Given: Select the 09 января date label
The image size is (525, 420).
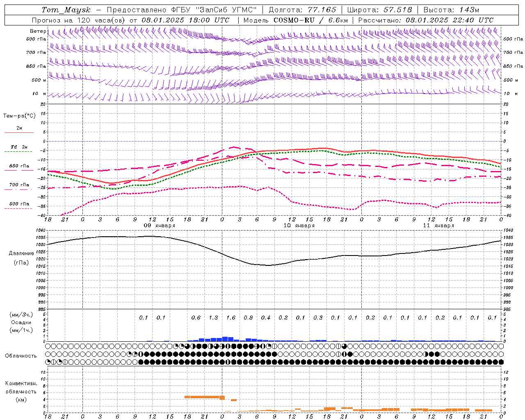Looking at the screenshot, I should [x=159, y=226].
